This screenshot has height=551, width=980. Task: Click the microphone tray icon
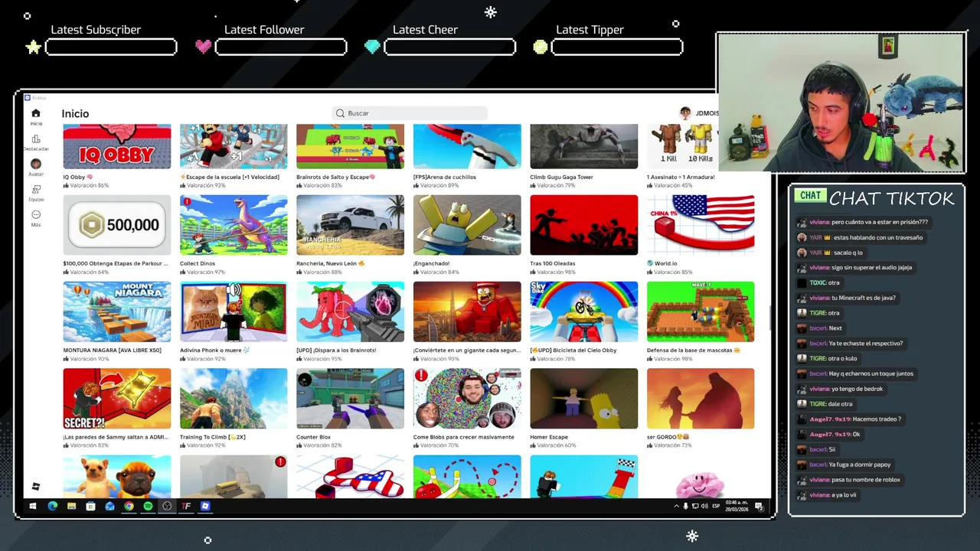coord(686,506)
